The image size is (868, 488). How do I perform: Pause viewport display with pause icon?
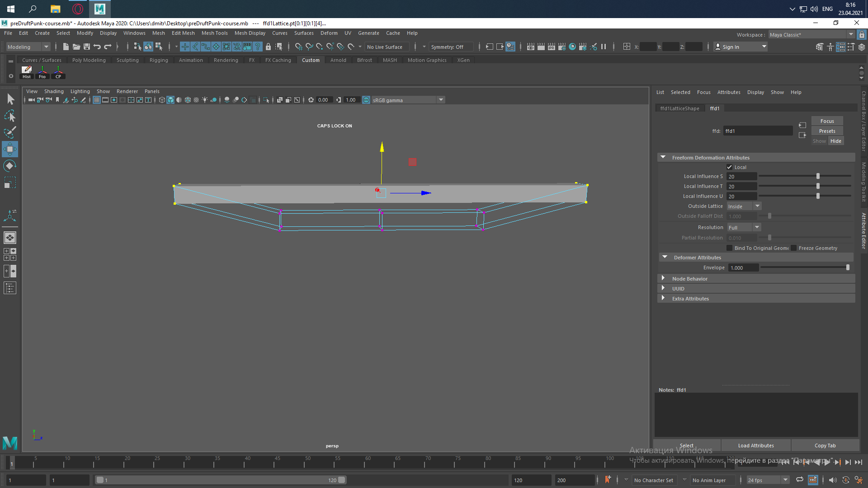[x=604, y=47]
